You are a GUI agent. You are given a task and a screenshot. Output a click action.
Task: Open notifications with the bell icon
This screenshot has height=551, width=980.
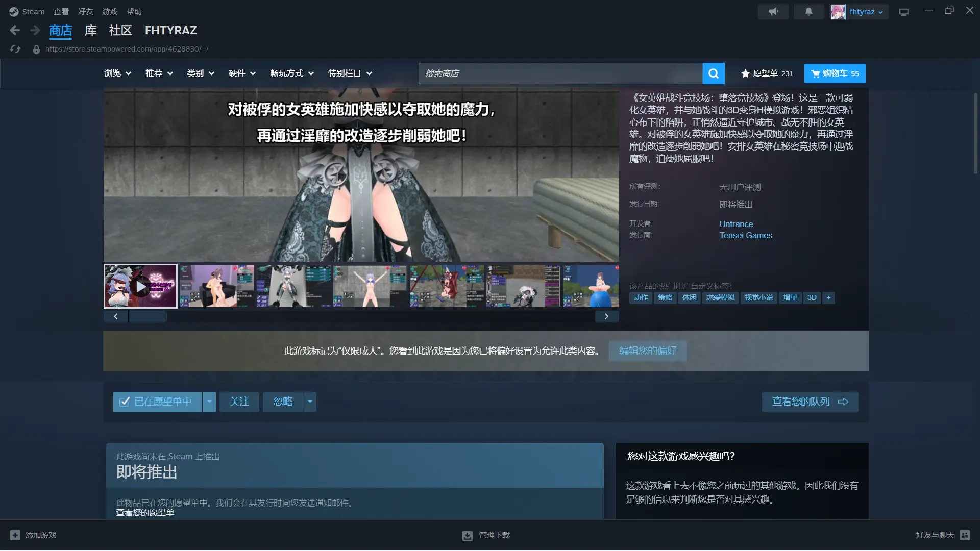pyautogui.click(x=809, y=12)
